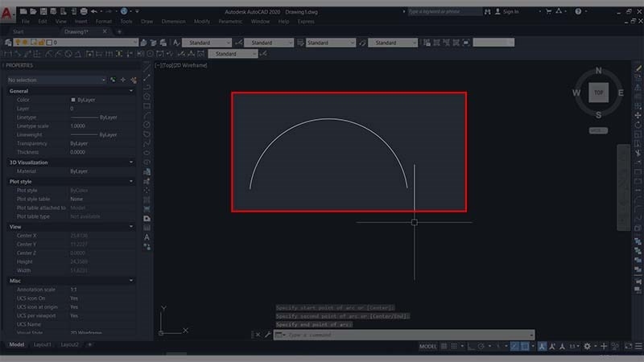Open the workspace switching gear icon
Screen dimensions: 644x362
tap(587, 346)
